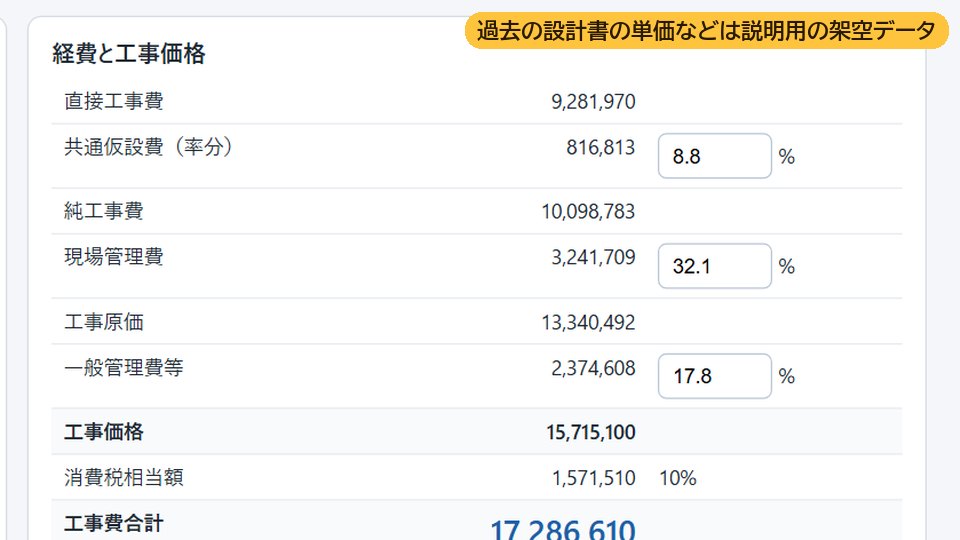Click the 10% tax rate text

pyautogui.click(x=678, y=478)
